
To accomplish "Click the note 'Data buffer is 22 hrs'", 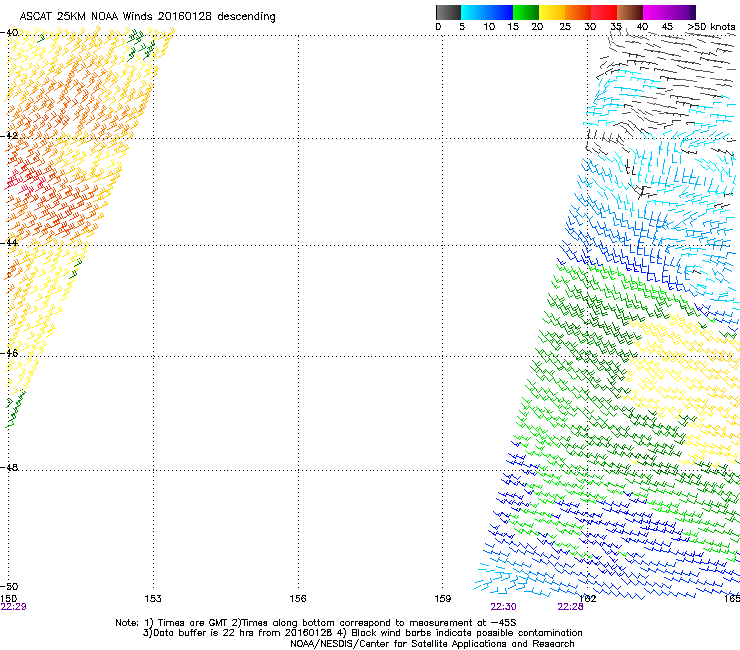I will (203, 633).
